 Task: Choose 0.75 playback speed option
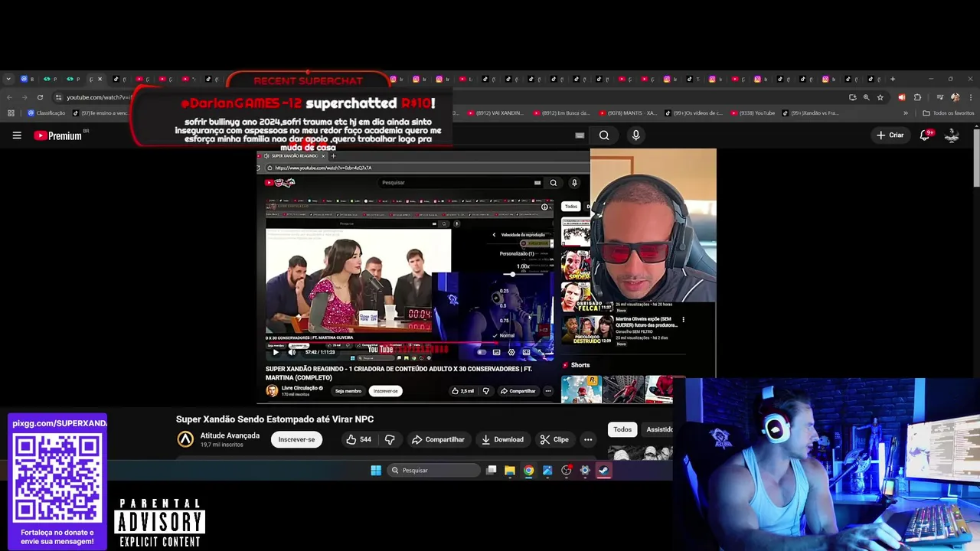point(504,321)
